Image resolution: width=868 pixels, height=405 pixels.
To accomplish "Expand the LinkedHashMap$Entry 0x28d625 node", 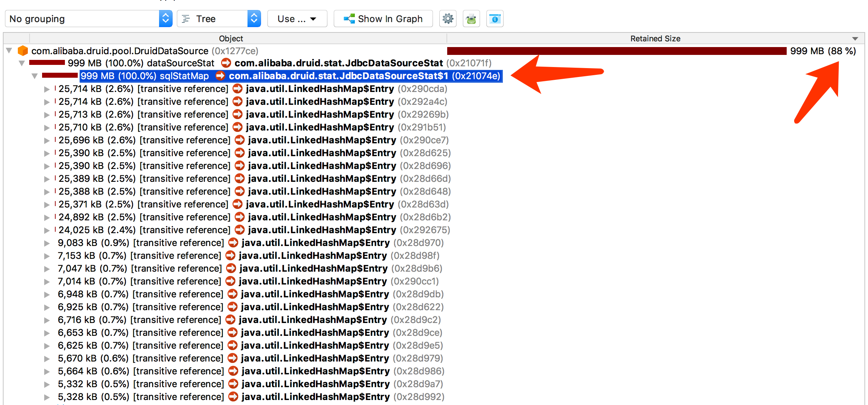I will (x=47, y=153).
